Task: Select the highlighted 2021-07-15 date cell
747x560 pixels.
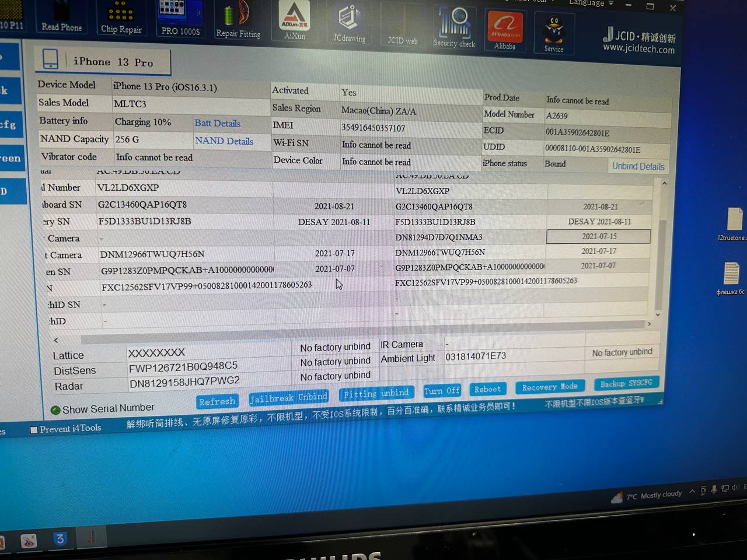Action: click(598, 236)
